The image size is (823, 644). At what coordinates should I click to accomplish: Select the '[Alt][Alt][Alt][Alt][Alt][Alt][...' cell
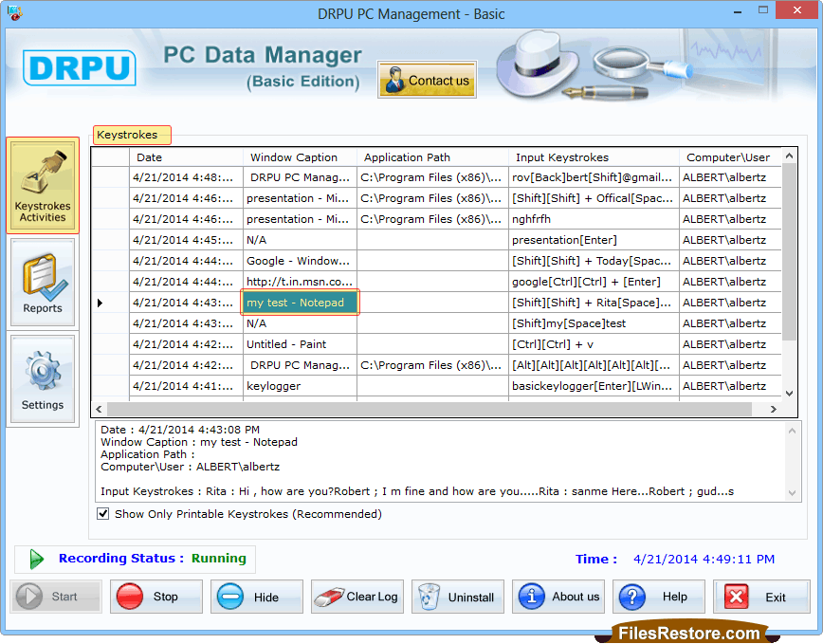(x=594, y=365)
